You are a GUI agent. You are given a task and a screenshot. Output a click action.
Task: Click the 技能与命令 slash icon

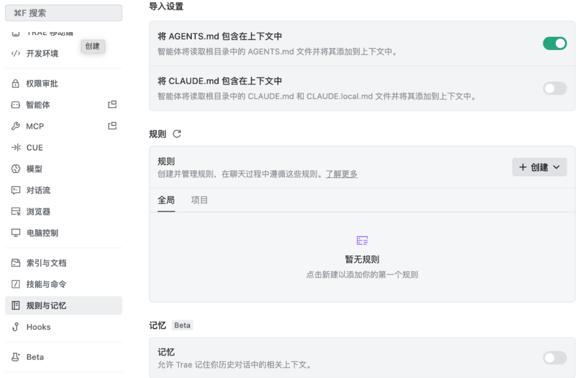click(x=16, y=284)
